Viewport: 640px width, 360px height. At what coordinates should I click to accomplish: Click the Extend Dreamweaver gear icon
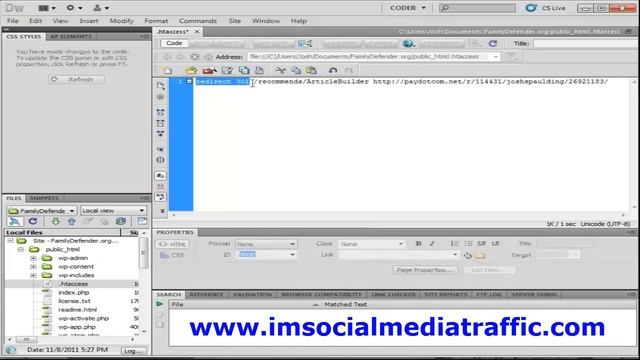click(74, 8)
